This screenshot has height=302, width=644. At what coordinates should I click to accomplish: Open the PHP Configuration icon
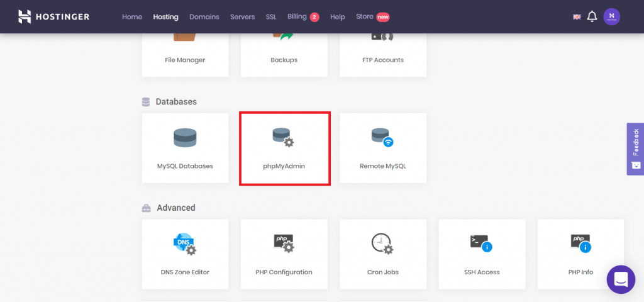tap(284, 243)
